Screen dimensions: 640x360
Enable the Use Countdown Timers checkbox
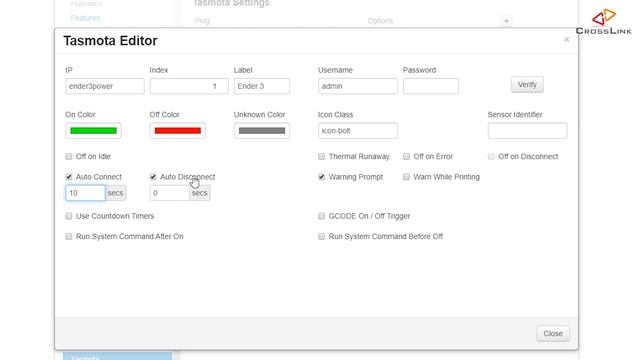click(69, 216)
